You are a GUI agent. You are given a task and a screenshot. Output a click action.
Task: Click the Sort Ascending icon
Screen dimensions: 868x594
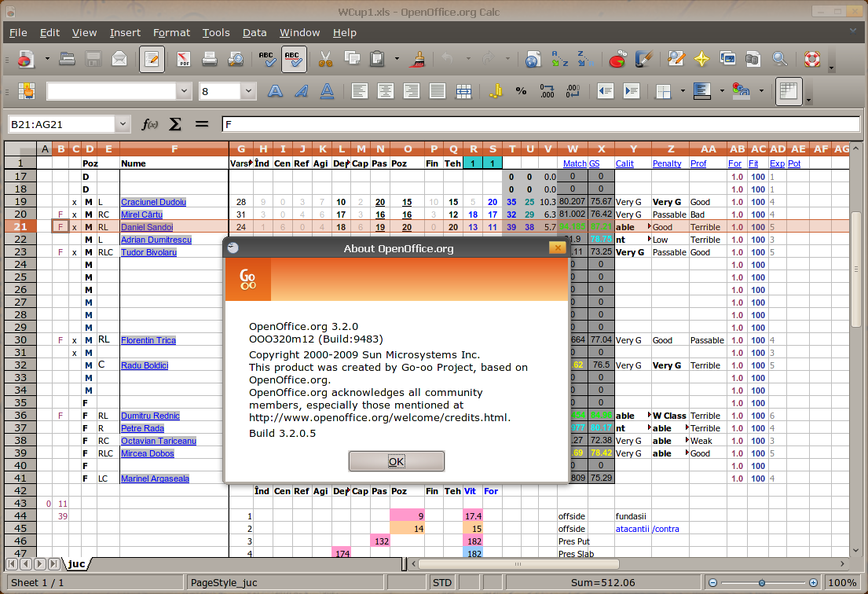tap(559, 59)
